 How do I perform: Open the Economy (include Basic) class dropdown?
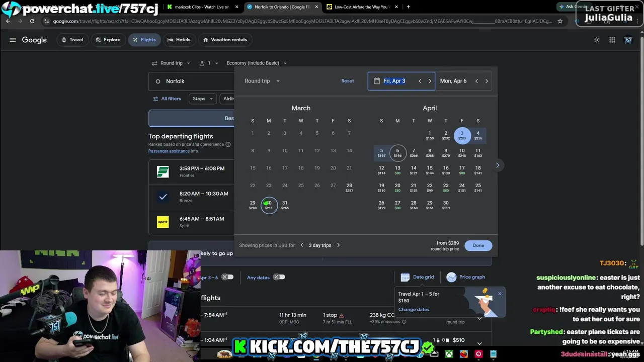tap(257, 63)
